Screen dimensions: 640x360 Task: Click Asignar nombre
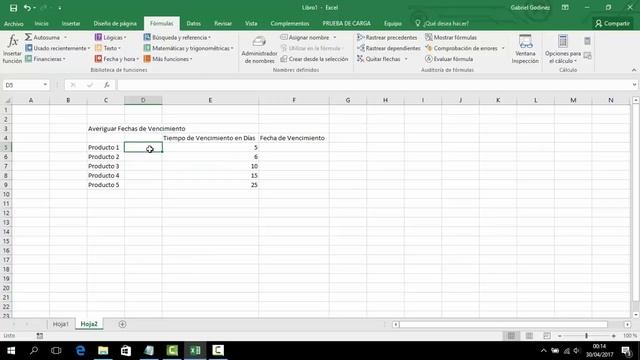pos(305,37)
